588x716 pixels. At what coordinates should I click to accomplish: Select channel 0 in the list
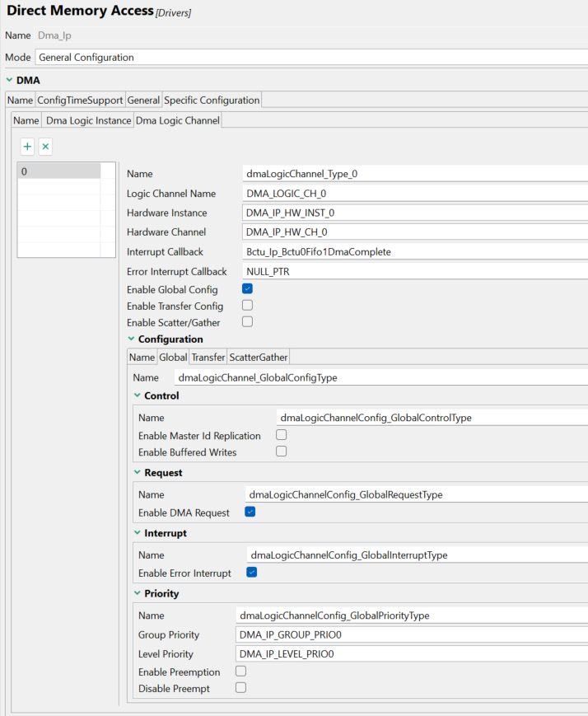point(59,171)
